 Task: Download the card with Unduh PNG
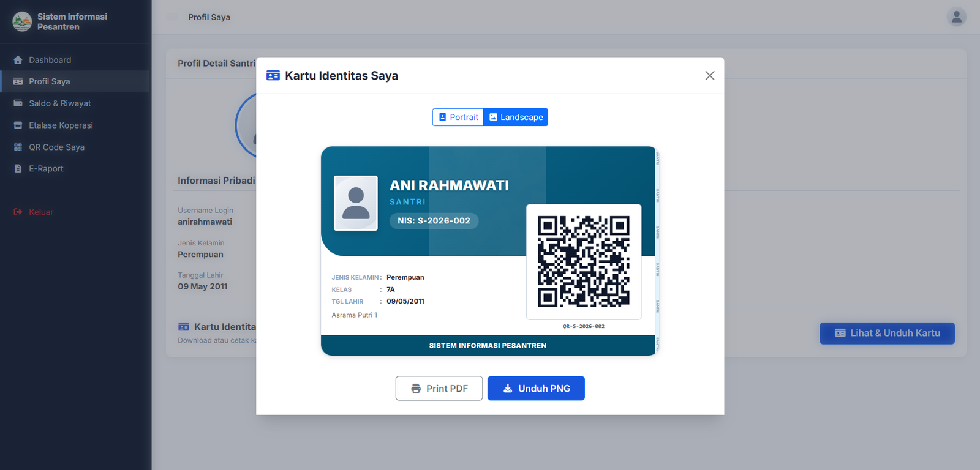[x=536, y=389]
